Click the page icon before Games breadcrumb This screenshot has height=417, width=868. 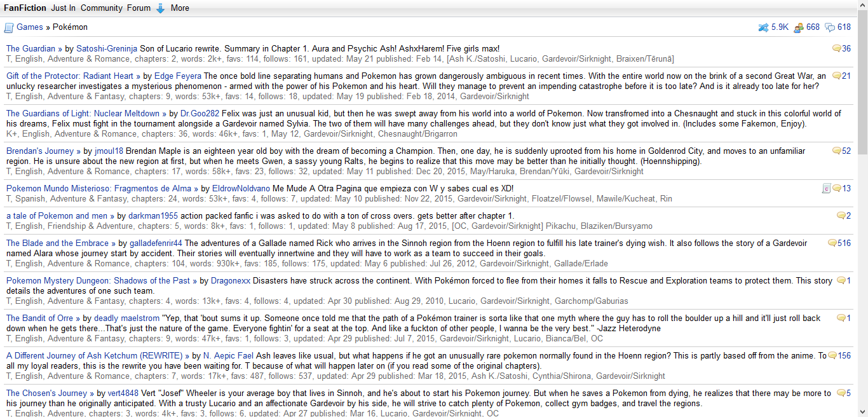[x=9, y=27]
